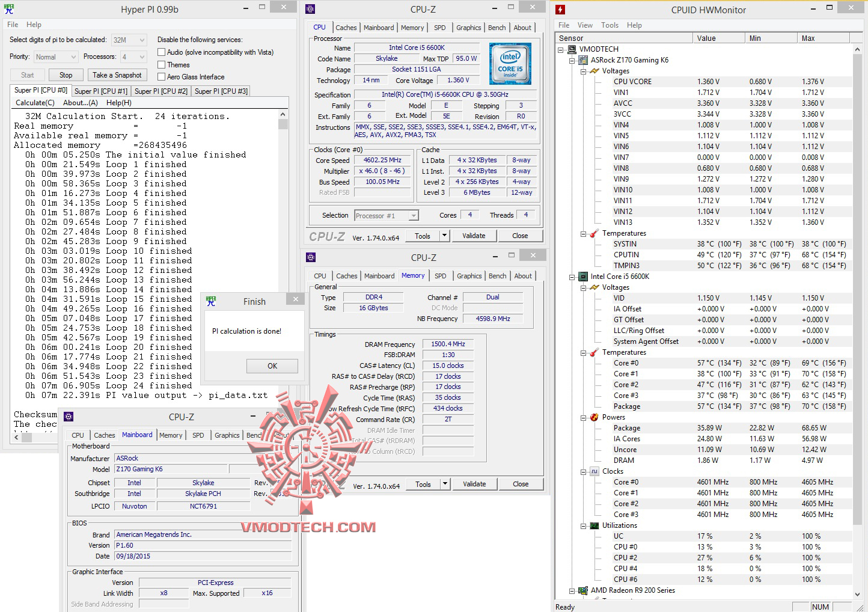Click the Intel Core i5 inside logo

[510, 63]
